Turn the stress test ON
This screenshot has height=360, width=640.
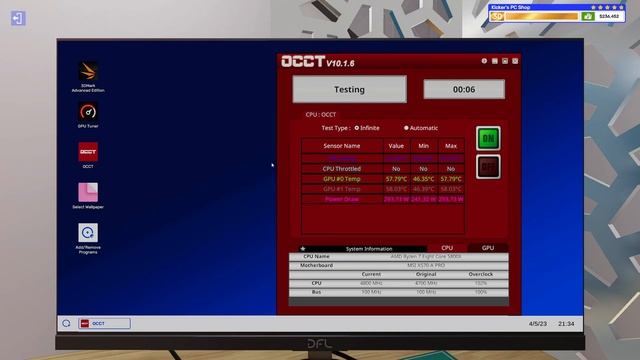point(488,138)
